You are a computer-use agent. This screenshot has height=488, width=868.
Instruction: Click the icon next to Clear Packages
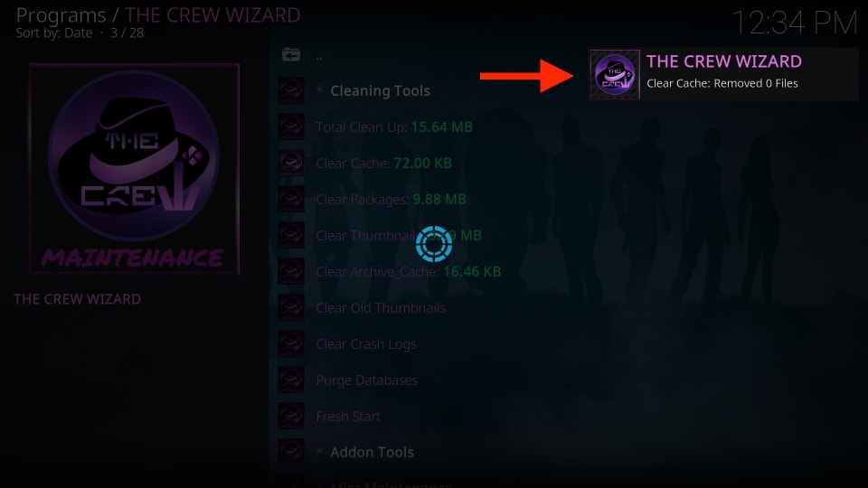290,199
